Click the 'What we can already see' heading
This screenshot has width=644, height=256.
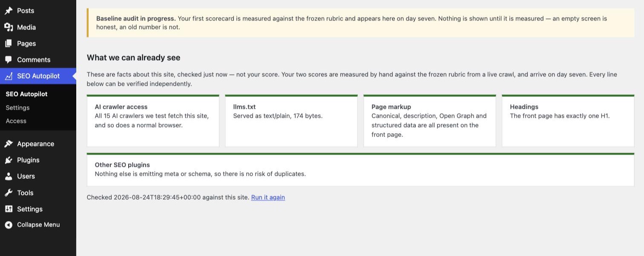133,58
